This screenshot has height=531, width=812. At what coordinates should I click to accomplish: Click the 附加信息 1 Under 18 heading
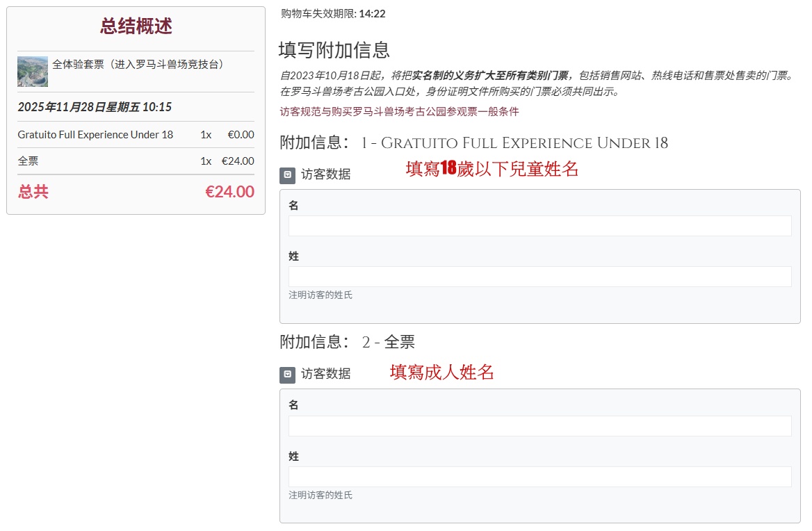pos(473,143)
